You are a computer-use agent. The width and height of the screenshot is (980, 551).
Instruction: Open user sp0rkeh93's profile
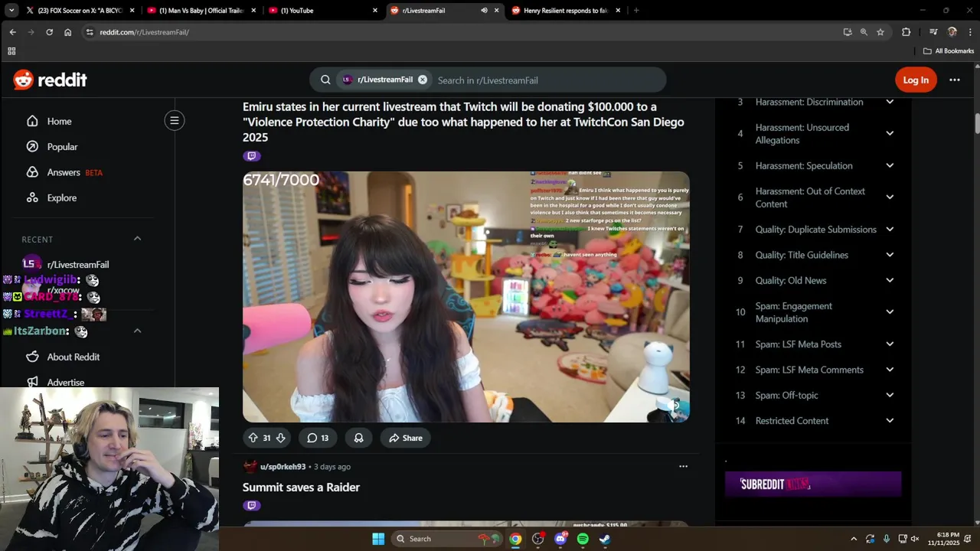283,467
